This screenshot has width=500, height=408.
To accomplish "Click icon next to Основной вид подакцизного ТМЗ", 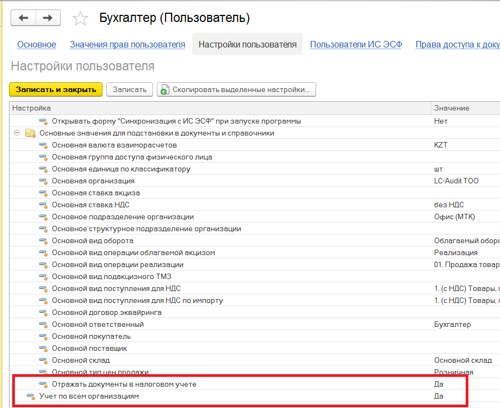I will click(x=43, y=277).
